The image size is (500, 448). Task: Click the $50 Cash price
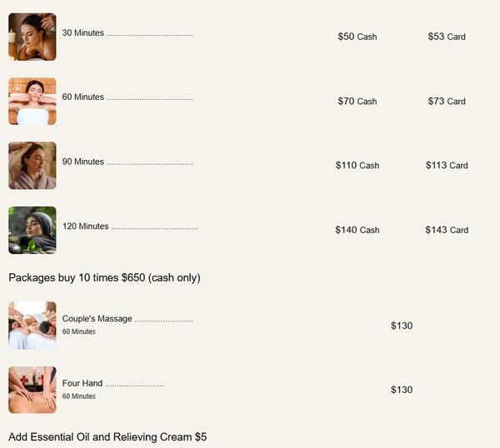[357, 37]
